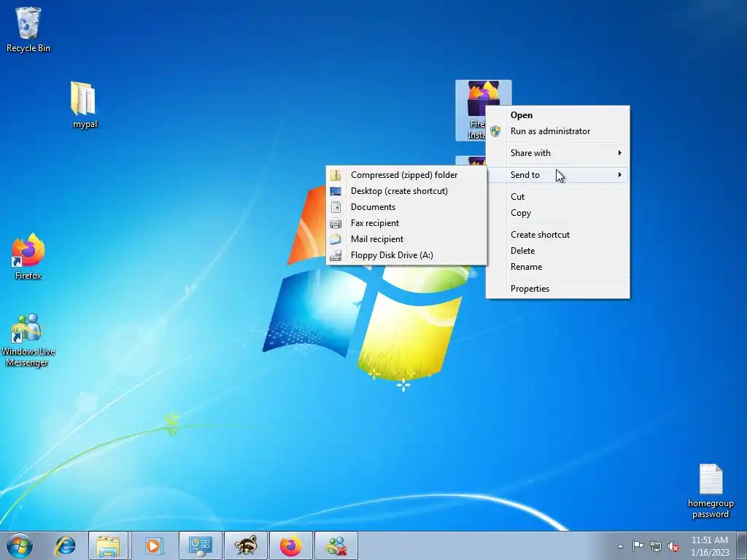Click the UAC shield icon in menu
747x560 pixels.
click(x=495, y=131)
